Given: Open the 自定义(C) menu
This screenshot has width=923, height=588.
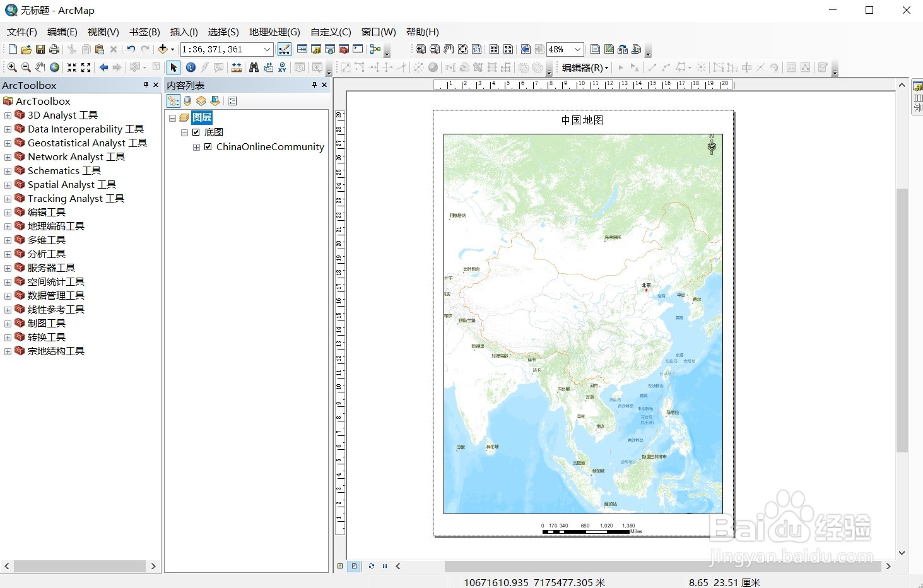Looking at the screenshot, I should coord(331,32).
